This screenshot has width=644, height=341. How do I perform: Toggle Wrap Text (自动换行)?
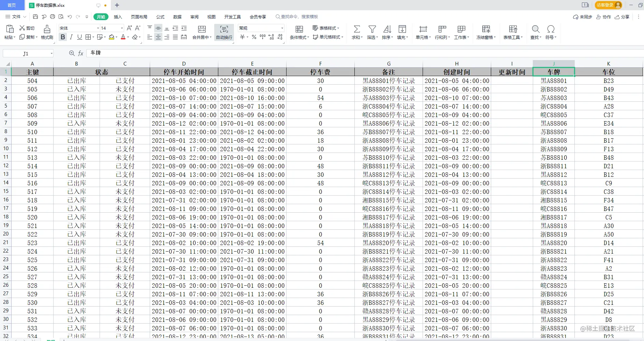[x=224, y=32]
